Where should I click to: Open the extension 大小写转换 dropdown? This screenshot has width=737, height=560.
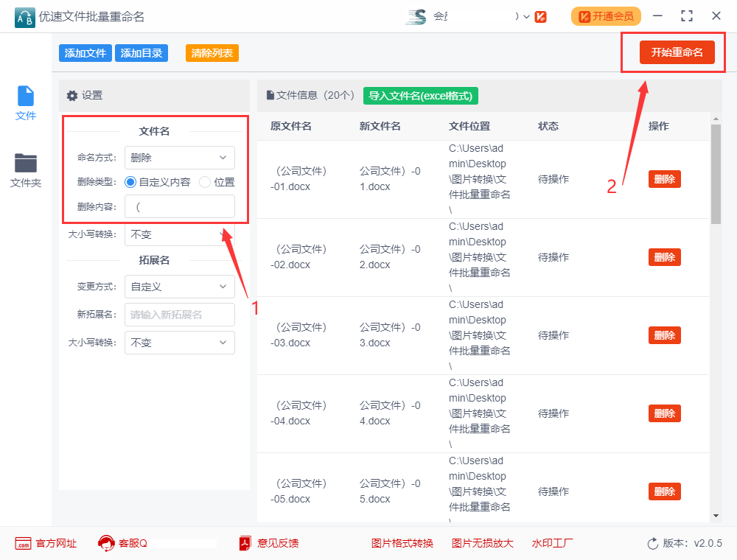(x=180, y=343)
